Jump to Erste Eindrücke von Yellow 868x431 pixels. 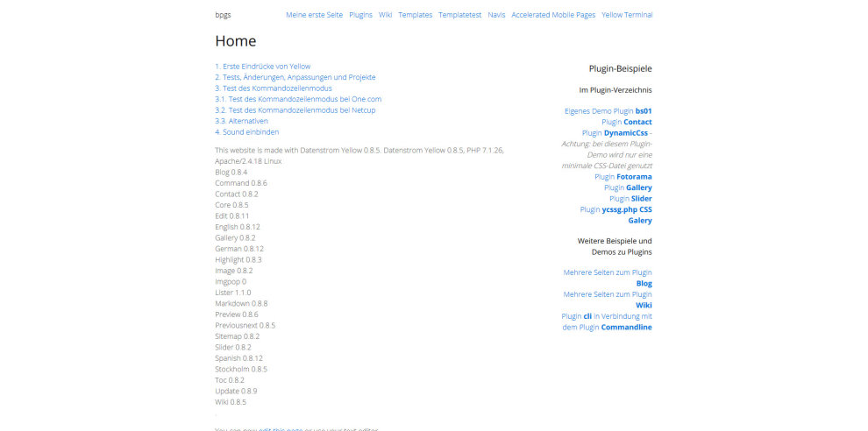click(x=262, y=67)
